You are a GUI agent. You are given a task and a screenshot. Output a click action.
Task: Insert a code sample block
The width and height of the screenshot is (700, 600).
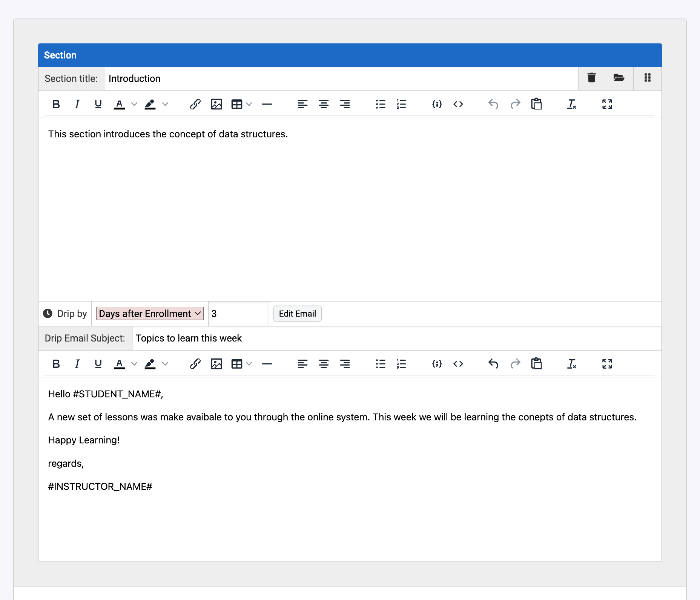[436, 104]
